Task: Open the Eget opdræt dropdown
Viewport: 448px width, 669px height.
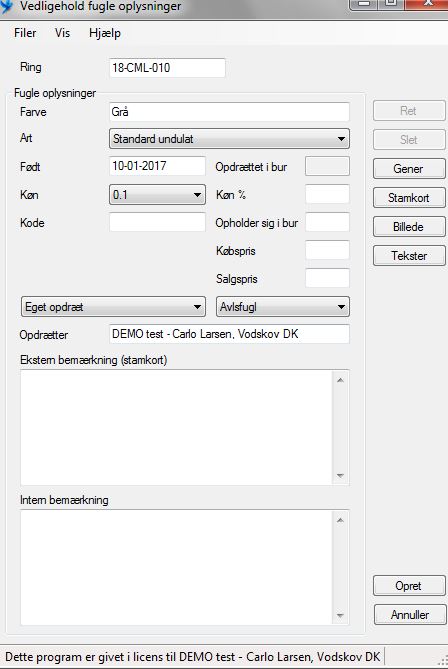Action: pos(113,307)
